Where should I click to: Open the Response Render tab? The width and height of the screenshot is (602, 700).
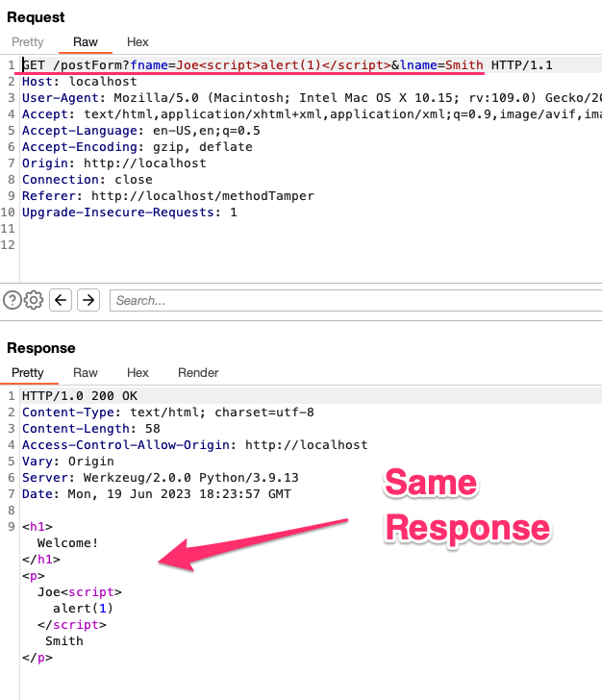(x=198, y=373)
